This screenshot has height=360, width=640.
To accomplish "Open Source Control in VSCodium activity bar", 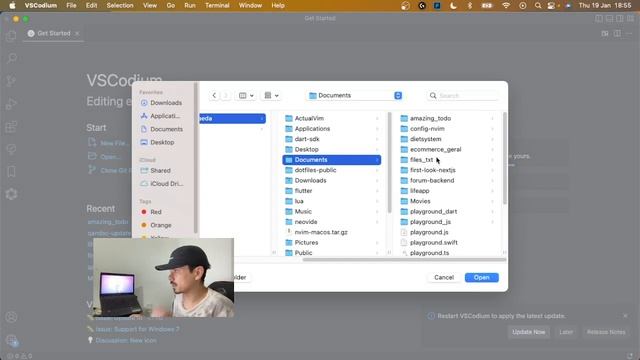I will pyautogui.click(x=11, y=80).
